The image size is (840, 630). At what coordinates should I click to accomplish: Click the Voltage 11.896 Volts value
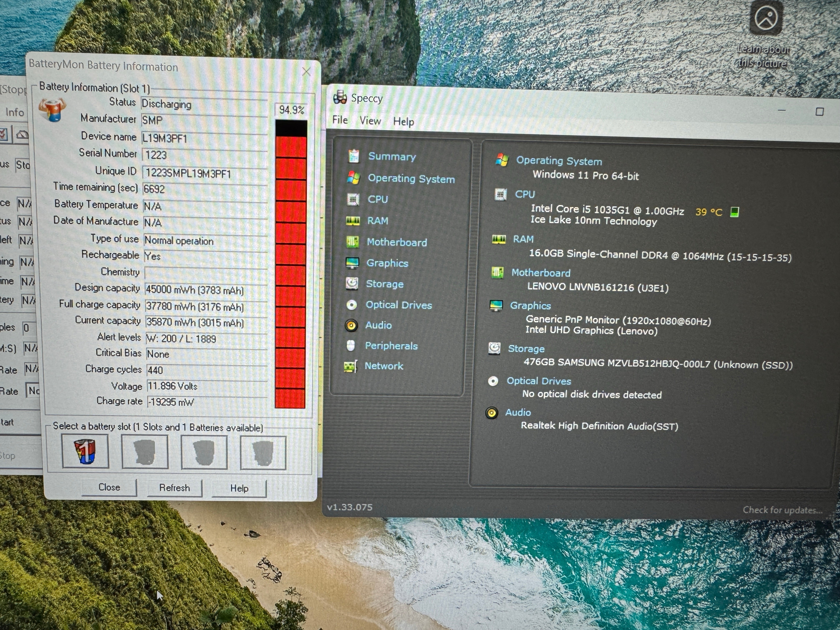pos(207,386)
